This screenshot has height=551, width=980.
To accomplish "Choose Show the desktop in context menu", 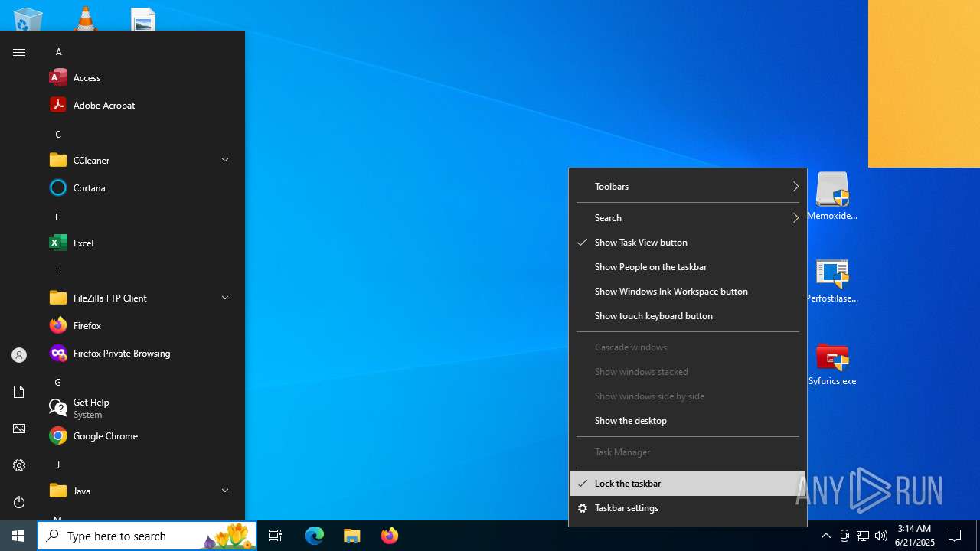I will [x=688, y=420].
